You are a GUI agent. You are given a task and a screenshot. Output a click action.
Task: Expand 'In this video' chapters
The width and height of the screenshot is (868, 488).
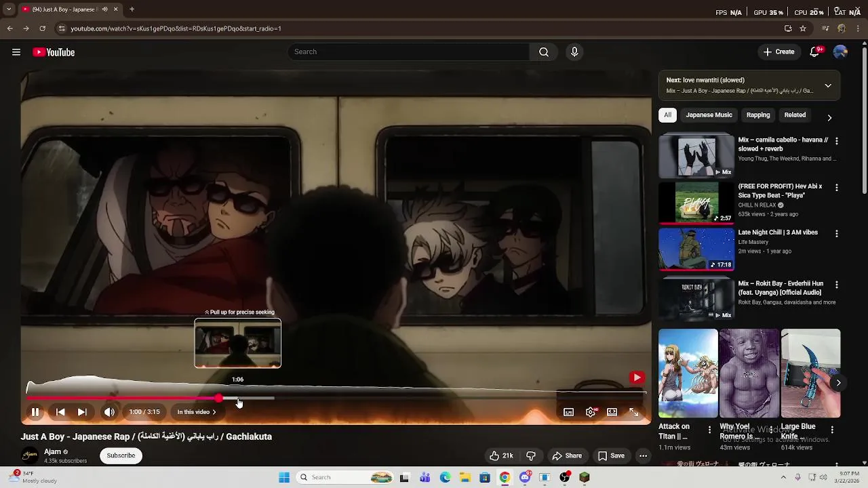(x=196, y=412)
